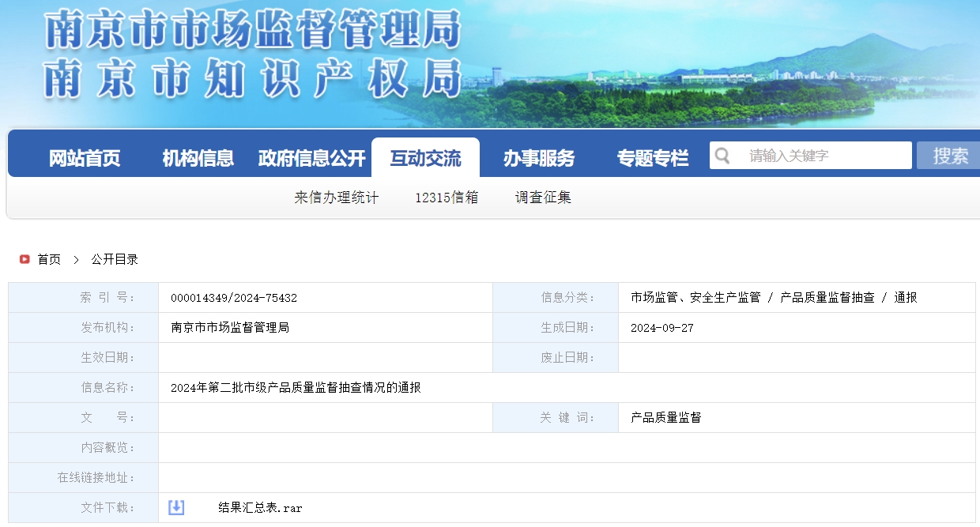Click the generation date 2024-09-27
Viewport: 980px width, 527px height.
click(x=662, y=328)
